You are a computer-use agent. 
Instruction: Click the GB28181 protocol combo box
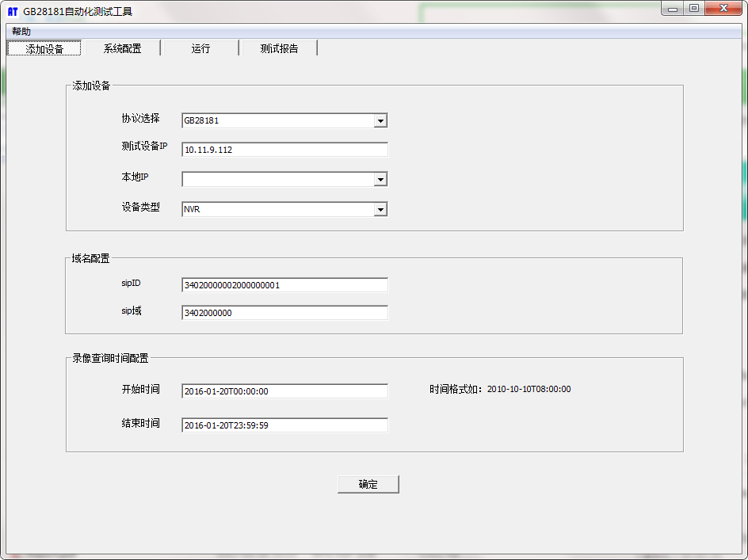tap(284, 120)
